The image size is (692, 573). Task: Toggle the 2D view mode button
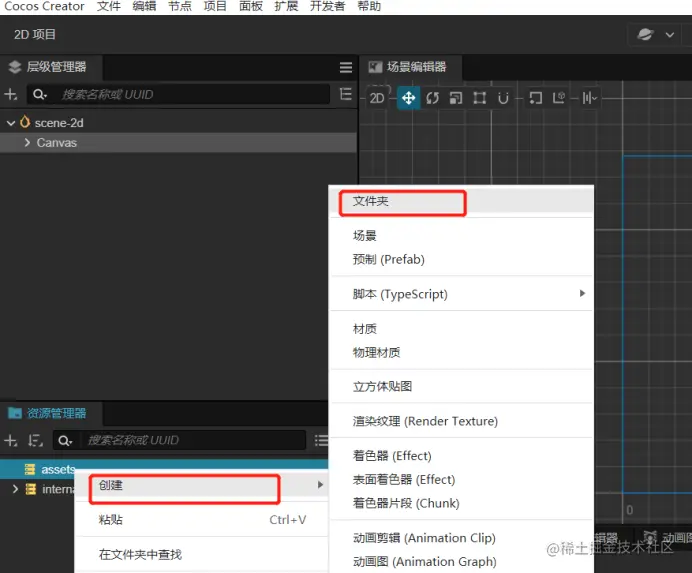pos(376,98)
